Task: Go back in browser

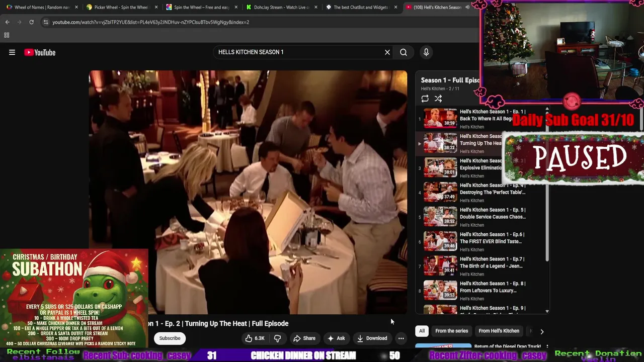Action: [7, 22]
